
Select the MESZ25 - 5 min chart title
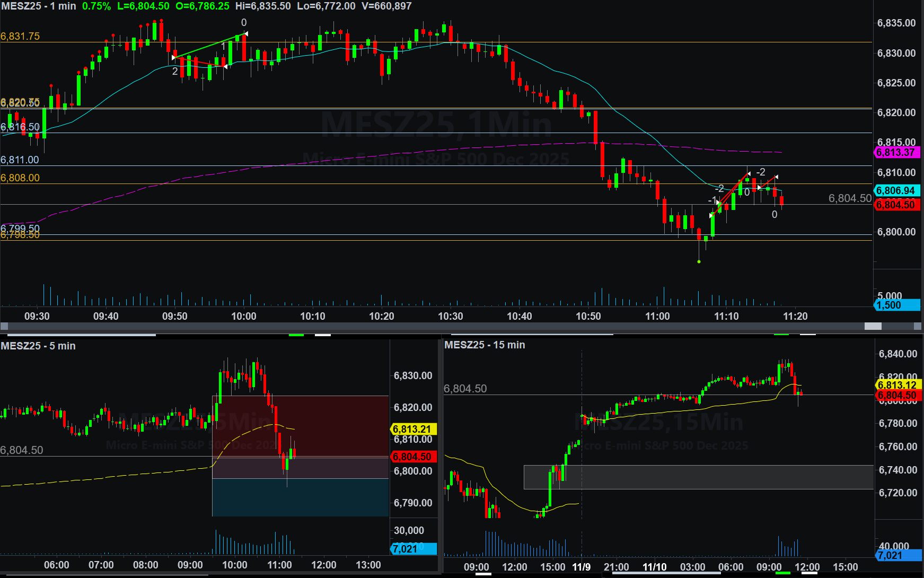[38, 346]
